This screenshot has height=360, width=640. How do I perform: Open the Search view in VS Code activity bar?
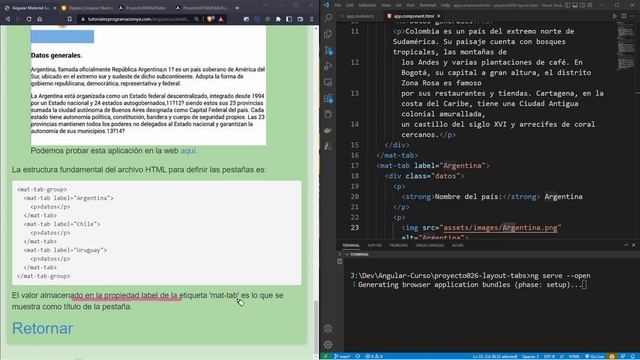[x=328, y=17]
